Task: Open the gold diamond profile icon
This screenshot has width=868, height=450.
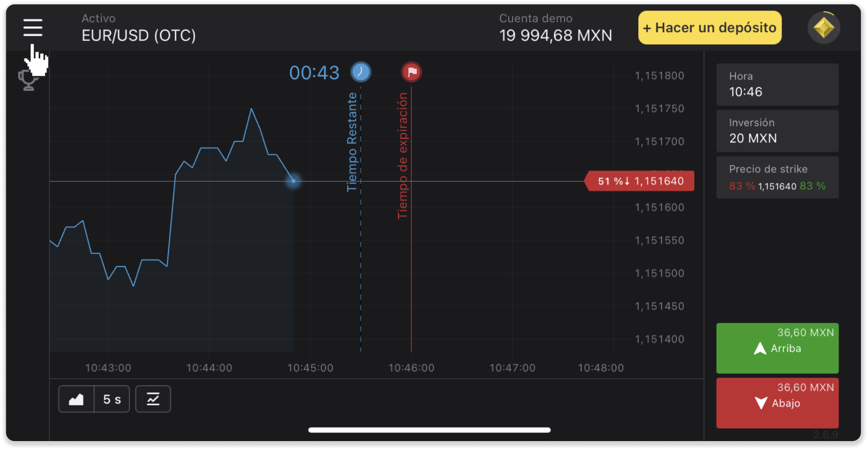Action: [823, 28]
